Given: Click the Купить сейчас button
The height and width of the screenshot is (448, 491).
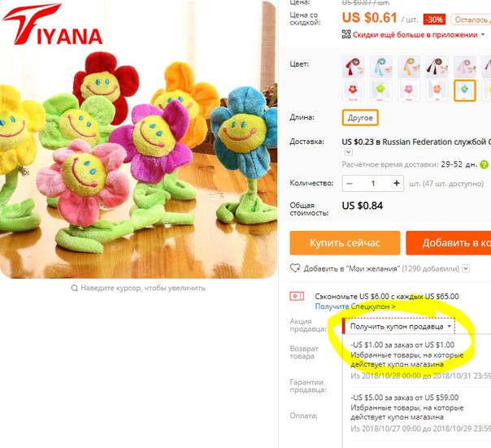Looking at the screenshot, I should pos(345,243).
